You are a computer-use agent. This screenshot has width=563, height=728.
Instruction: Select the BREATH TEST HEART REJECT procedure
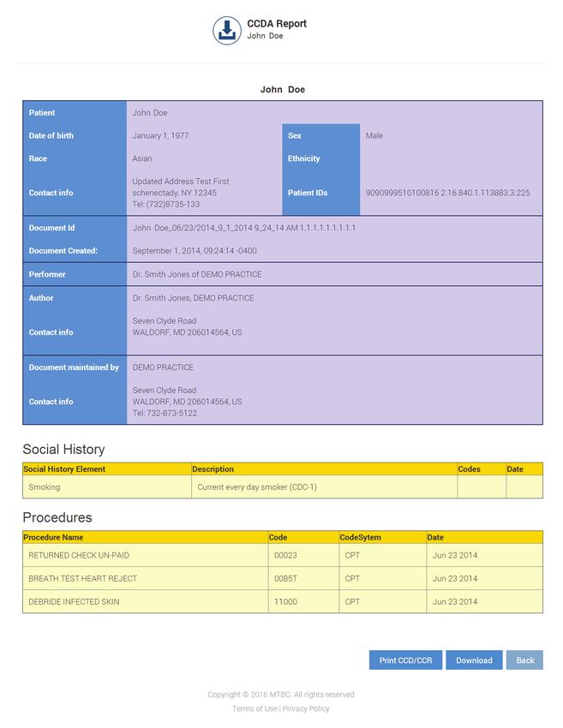pos(82,578)
